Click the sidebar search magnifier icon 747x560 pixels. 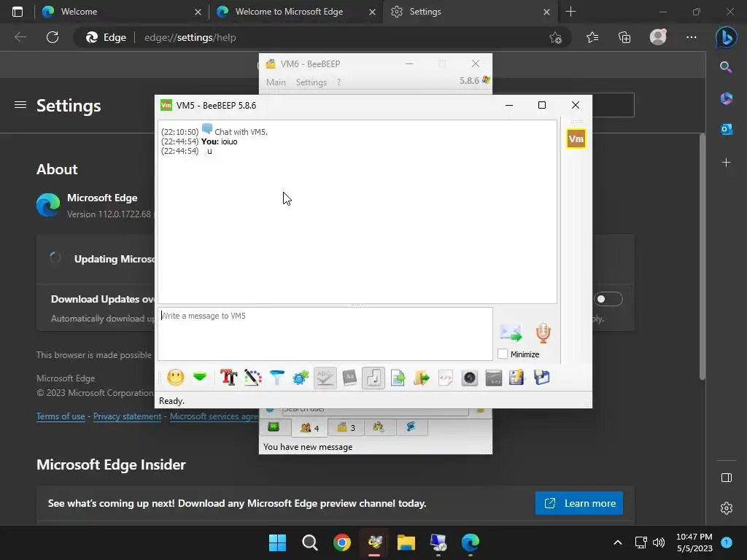click(726, 67)
